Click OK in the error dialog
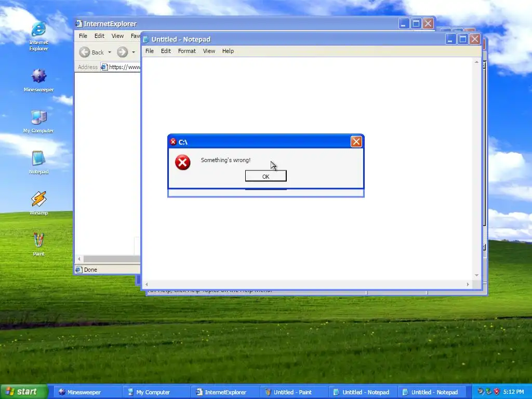Viewport: 532px width, 399px height. click(x=266, y=176)
